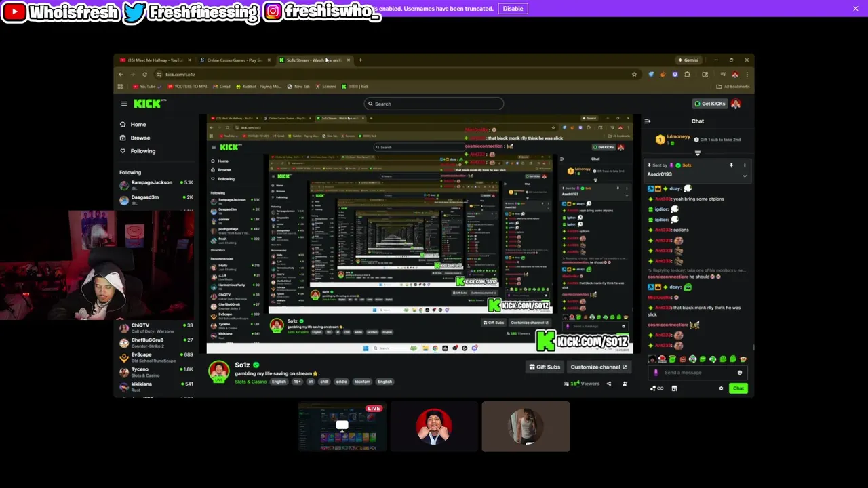Close the outer So1z Stream tab
Image resolution: width=868 pixels, height=488 pixels.
[x=349, y=60]
